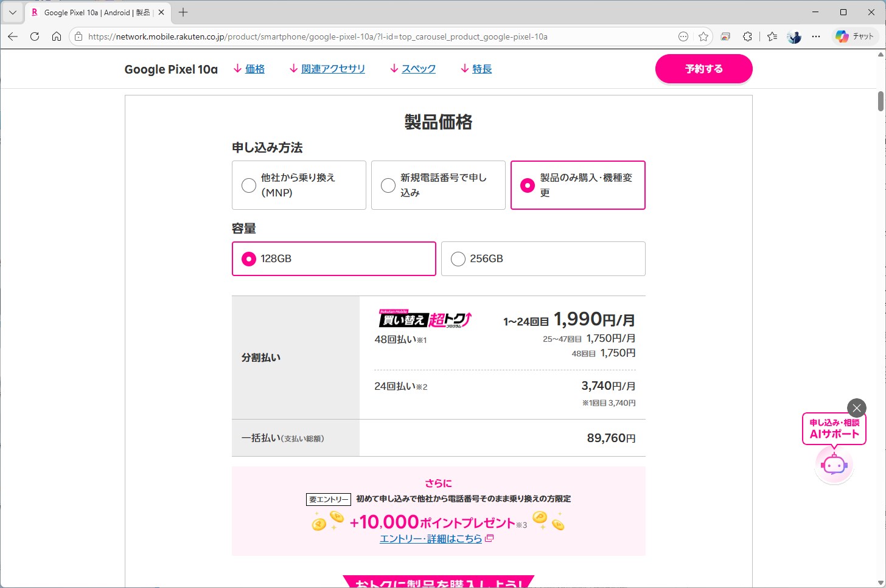This screenshot has height=588, width=886.
Task: Click the 製品価格 heading
Action: coord(438,122)
